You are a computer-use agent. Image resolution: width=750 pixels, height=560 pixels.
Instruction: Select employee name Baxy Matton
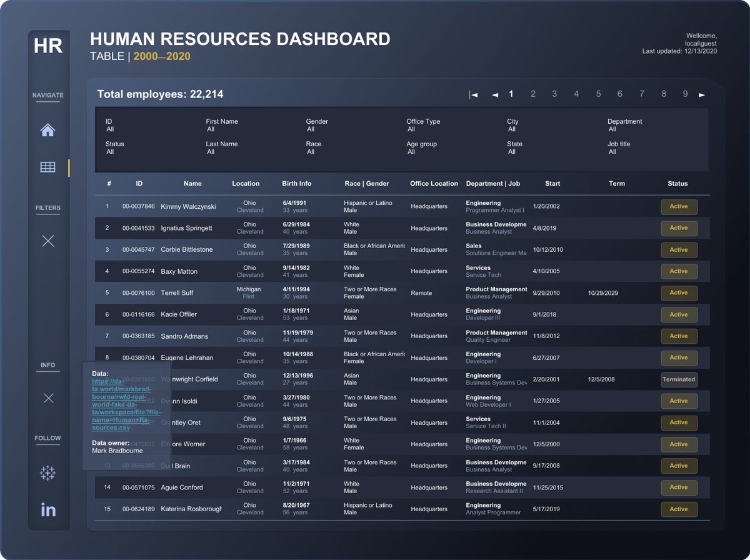(x=179, y=272)
